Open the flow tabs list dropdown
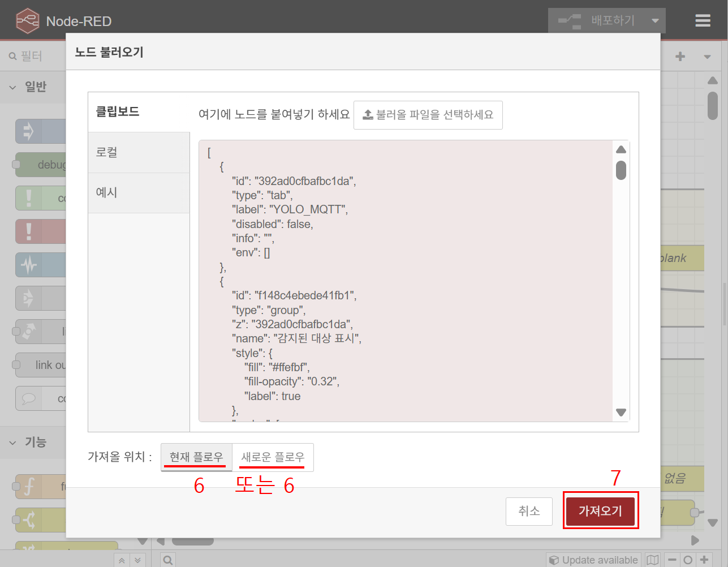Viewport: 728px width, 567px height. (707, 57)
